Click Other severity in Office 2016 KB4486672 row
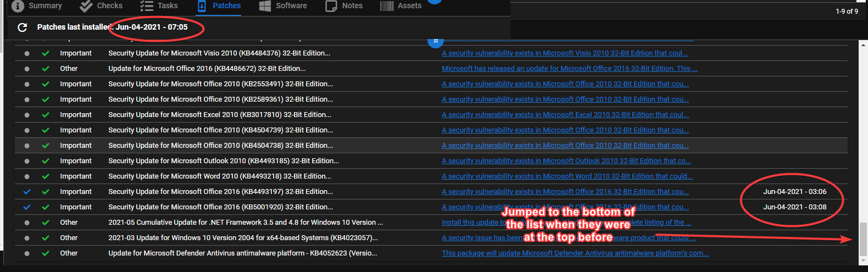The image size is (868, 272). [69, 69]
